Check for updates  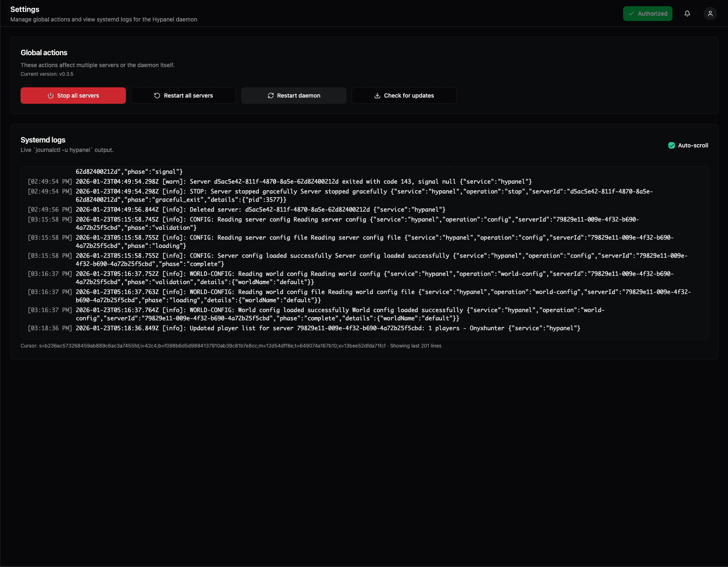404,96
